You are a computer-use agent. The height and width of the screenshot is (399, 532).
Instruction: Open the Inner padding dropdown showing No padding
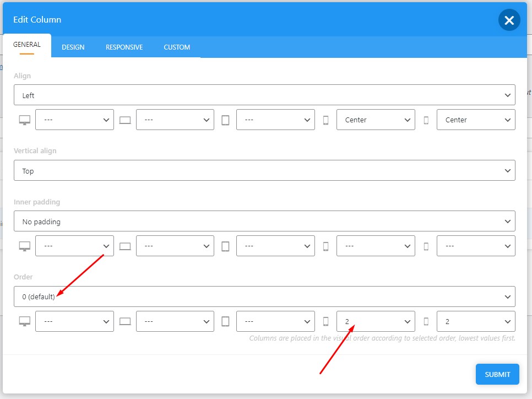pos(264,222)
